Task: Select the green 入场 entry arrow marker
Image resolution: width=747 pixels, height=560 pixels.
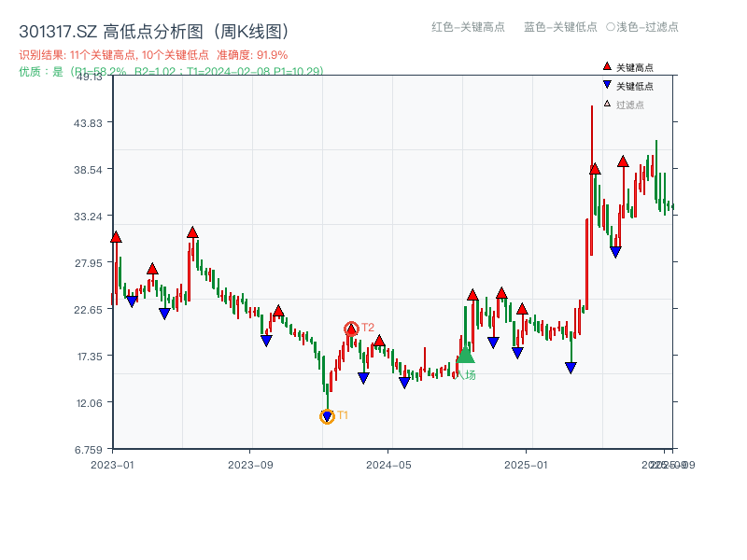Action: [x=466, y=357]
